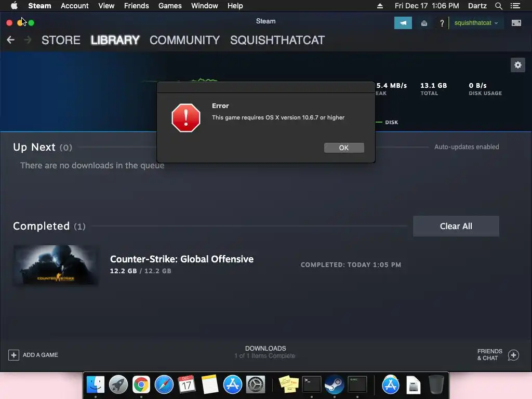The image size is (532, 399).
Task: Click the DISK graph legend
Action: point(387,122)
